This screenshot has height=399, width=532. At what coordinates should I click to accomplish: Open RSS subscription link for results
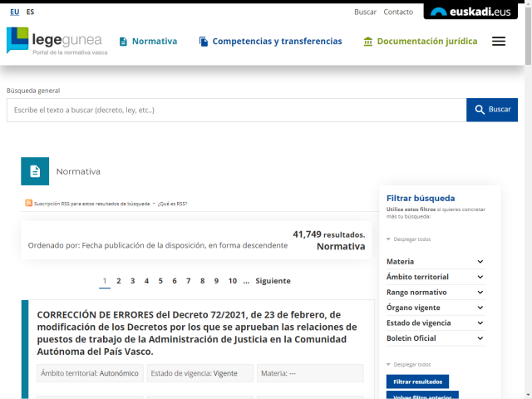[x=91, y=204]
